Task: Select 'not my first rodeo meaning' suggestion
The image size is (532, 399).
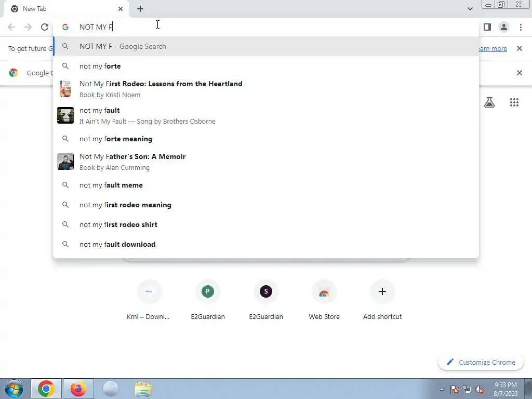Action: point(266,205)
